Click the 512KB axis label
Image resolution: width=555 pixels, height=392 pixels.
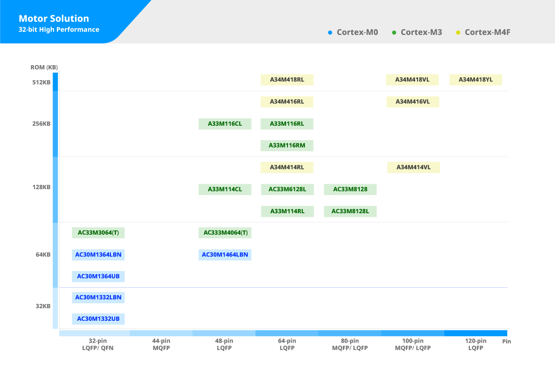click(x=41, y=82)
